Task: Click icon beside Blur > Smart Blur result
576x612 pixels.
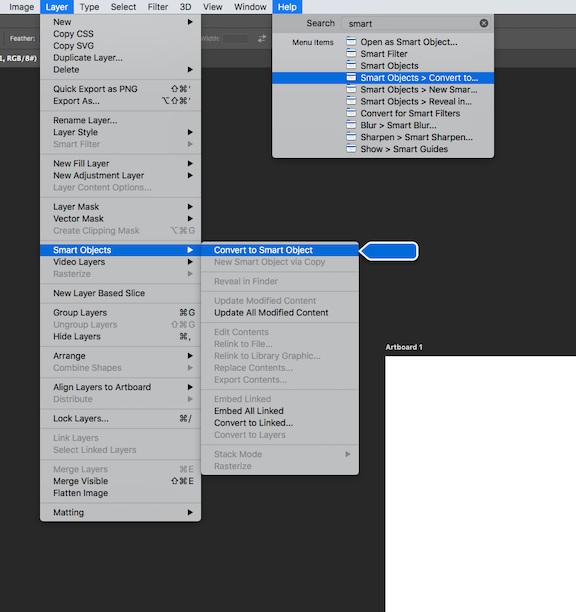Action: coord(351,125)
